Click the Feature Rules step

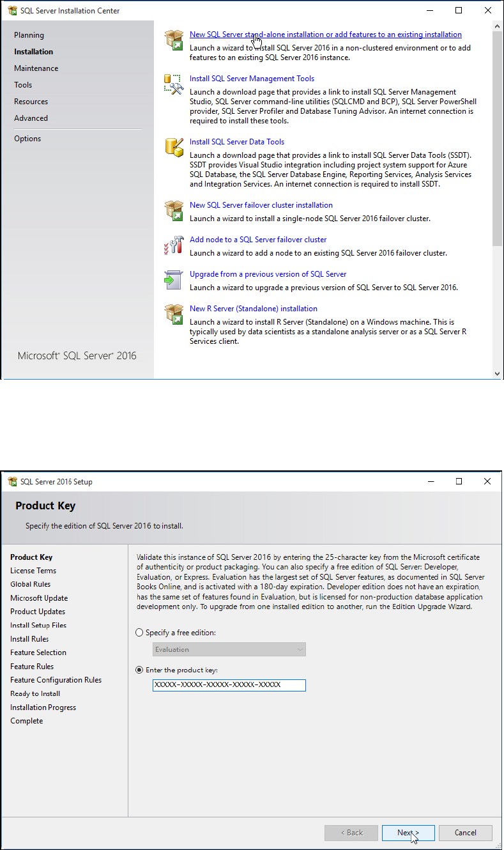(32, 667)
